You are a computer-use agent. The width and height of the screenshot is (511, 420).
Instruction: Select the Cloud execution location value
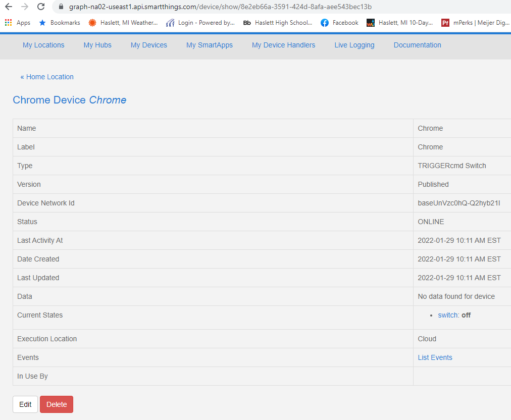[x=427, y=339]
